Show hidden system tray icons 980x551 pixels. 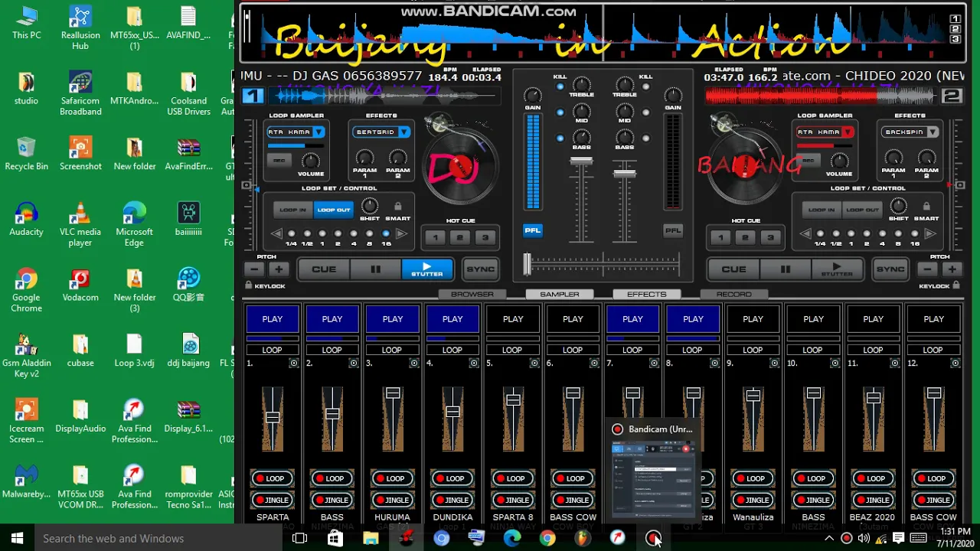click(x=828, y=538)
